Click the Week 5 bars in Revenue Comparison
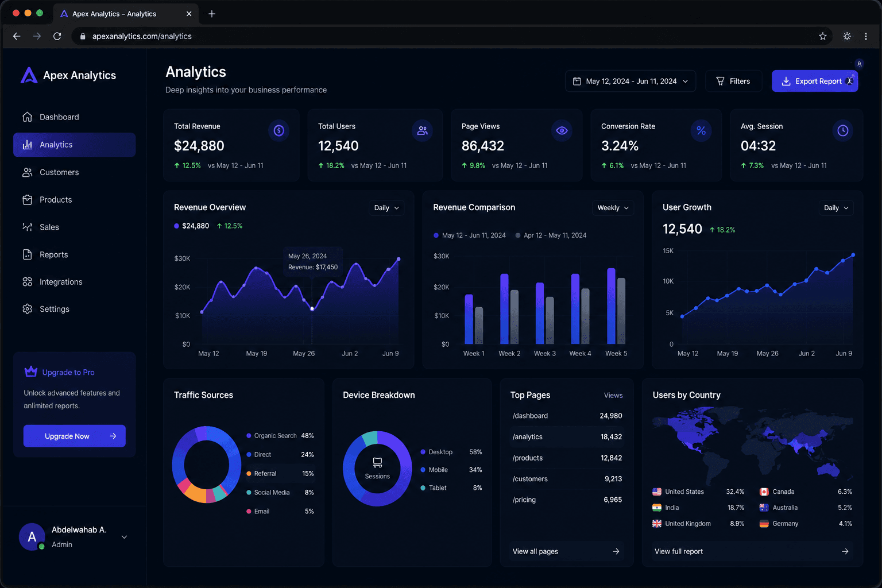882x588 pixels. click(x=616, y=306)
